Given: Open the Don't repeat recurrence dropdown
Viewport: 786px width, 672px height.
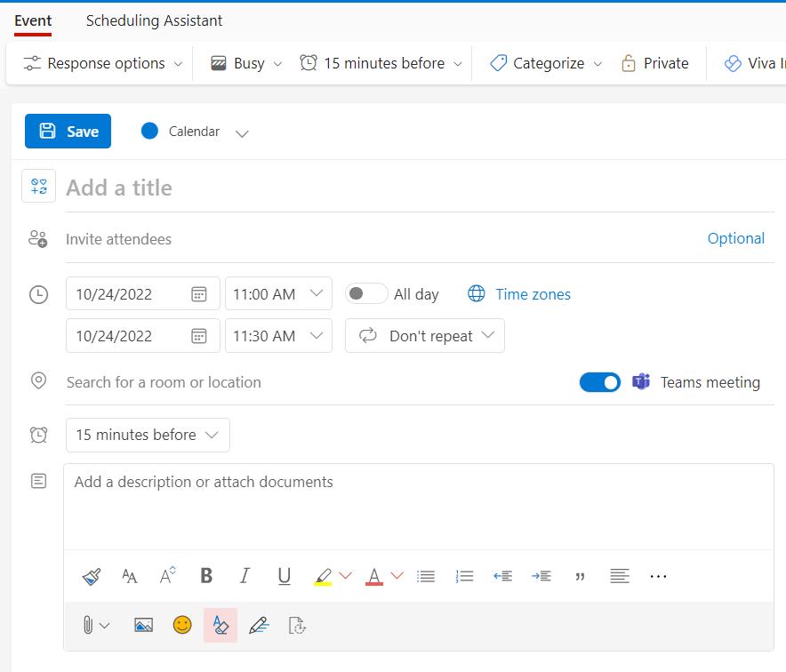Looking at the screenshot, I should (x=425, y=336).
